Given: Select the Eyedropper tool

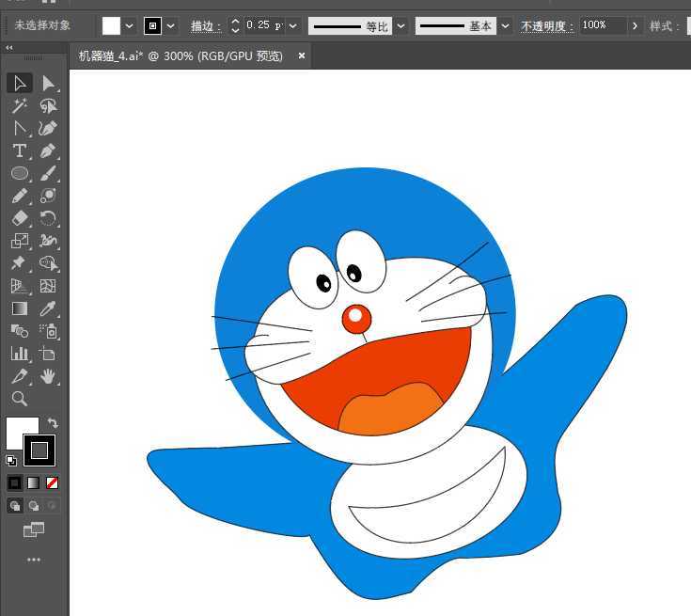Looking at the screenshot, I should (48, 308).
